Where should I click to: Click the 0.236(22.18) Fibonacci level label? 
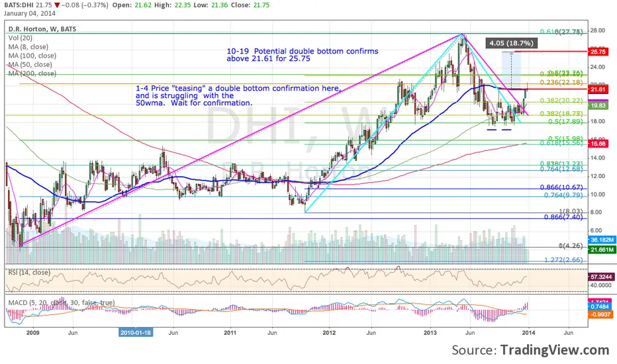point(561,82)
